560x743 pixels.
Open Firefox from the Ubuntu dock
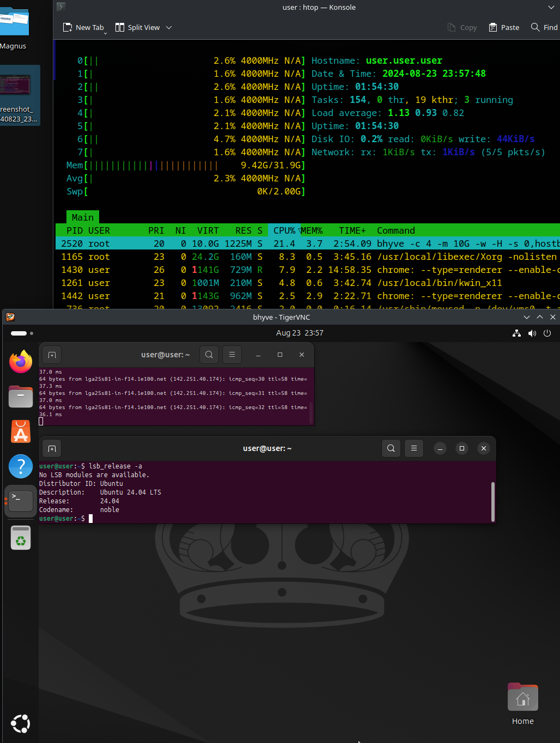point(21,362)
